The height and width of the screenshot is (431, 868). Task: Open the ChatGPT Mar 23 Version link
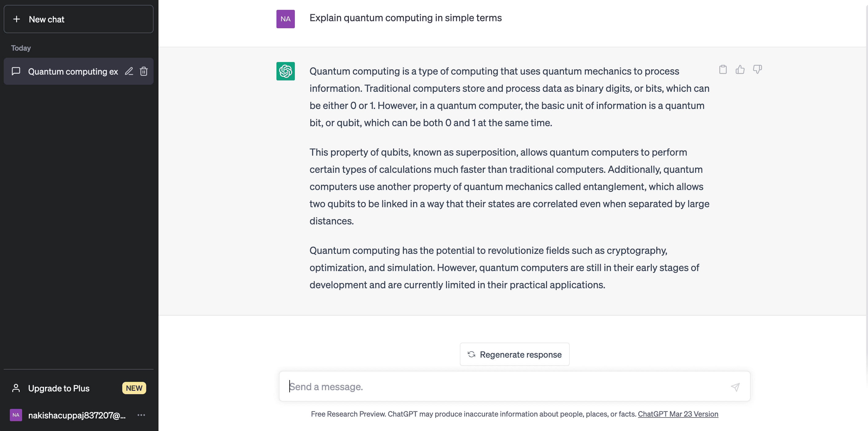[678, 414]
